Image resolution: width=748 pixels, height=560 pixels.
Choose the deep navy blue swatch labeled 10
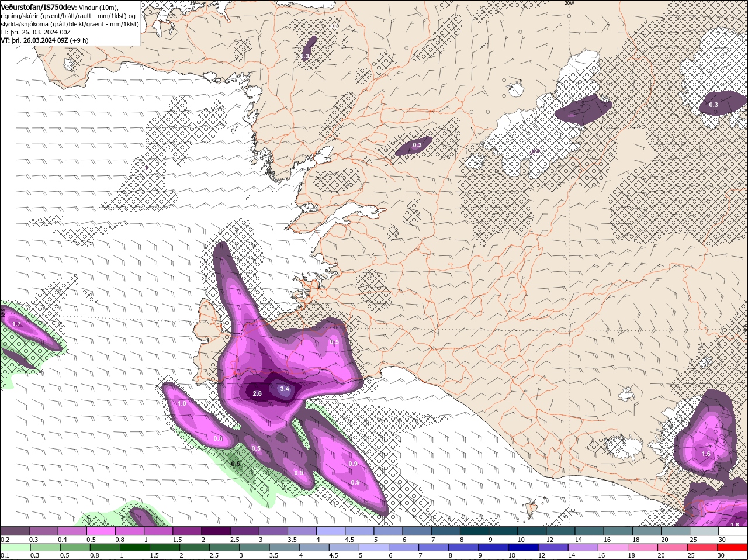(522, 547)
